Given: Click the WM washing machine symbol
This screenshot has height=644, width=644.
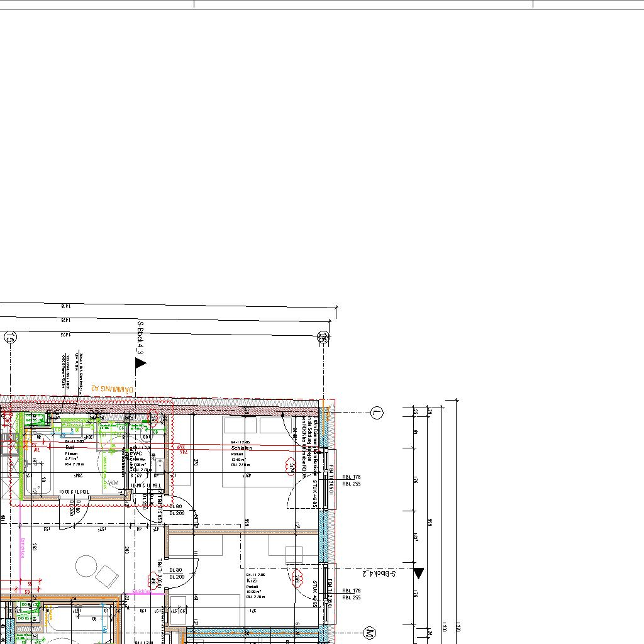Looking at the screenshot, I should pyautogui.click(x=113, y=483).
